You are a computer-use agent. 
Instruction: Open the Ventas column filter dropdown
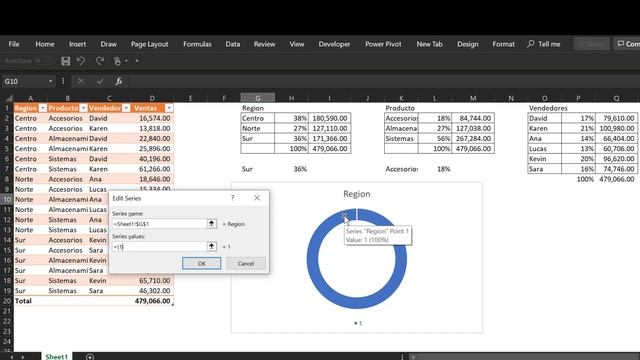[x=169, y=108]
